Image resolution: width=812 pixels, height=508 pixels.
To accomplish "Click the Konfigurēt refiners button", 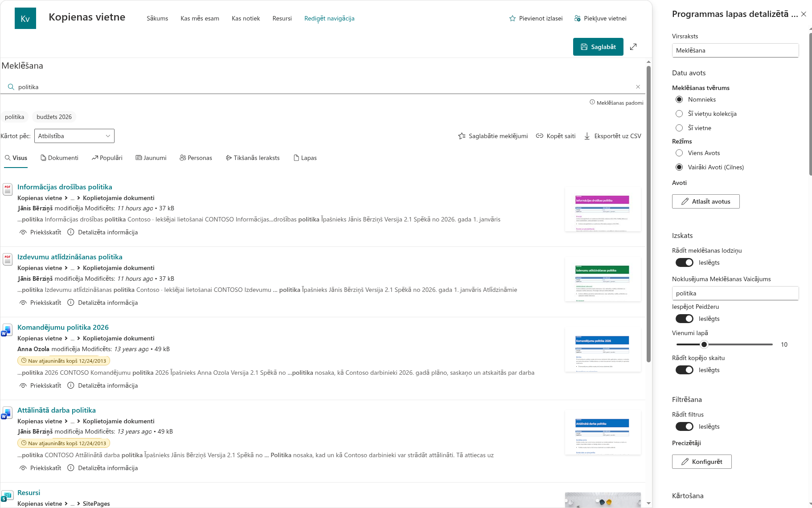I will [702, 462].
